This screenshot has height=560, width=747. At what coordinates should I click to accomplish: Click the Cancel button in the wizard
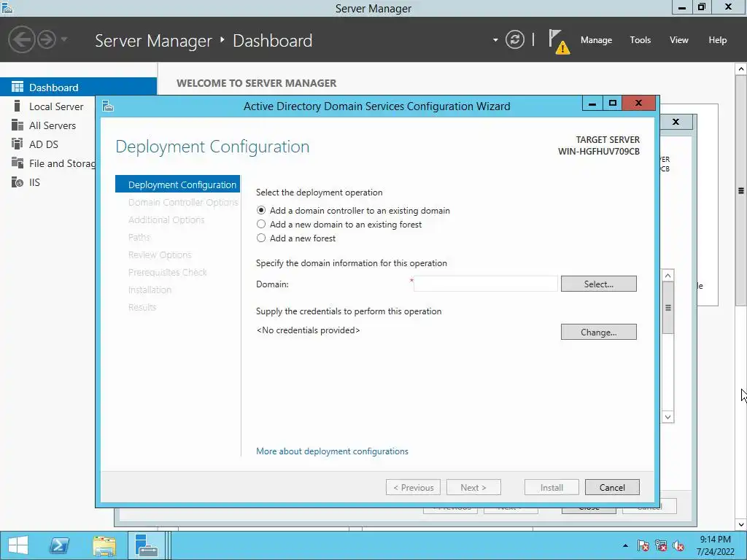tap(612, 487)
